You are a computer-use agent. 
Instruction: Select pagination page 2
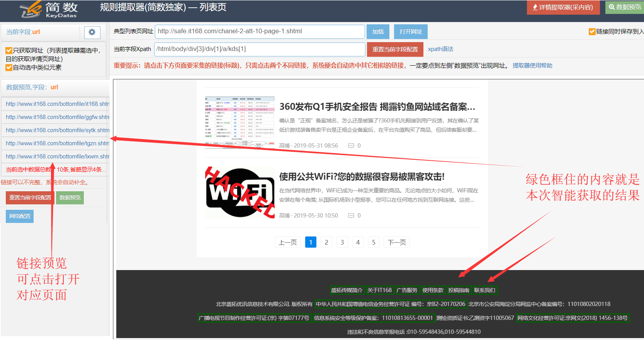pos(326,242)
